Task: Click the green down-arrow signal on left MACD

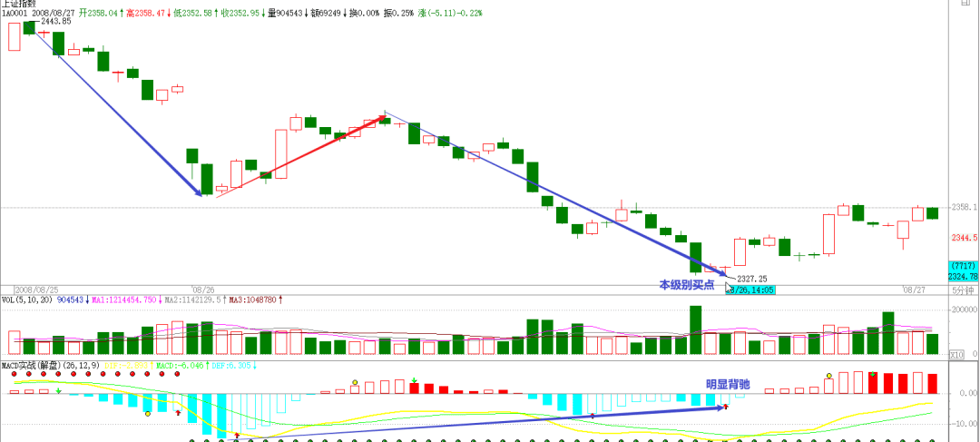Action: (x=60, y=390)
